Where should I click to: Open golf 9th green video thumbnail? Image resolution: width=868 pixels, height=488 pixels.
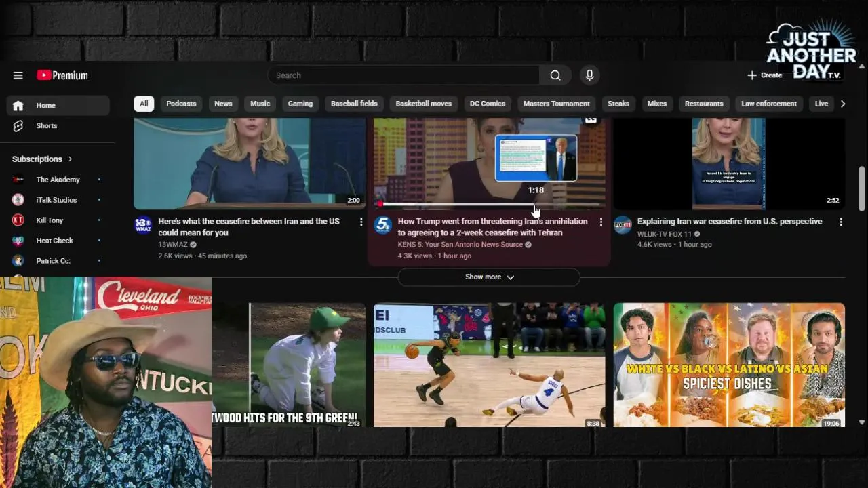288,365
